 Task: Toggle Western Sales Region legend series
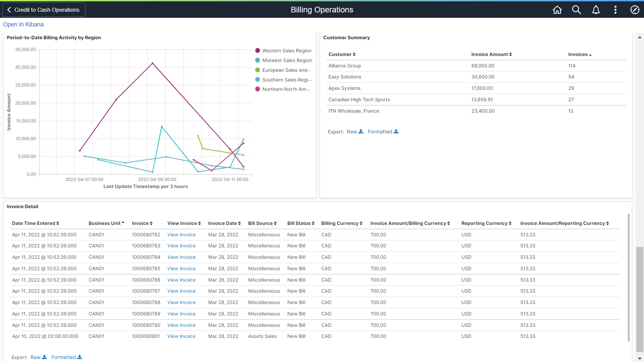286,51
